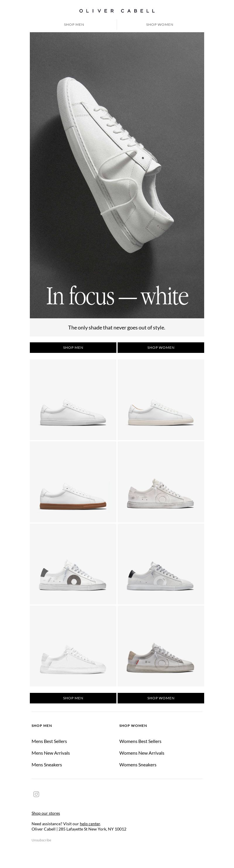
Task: Click the black Shop Men button below the tagline
Action: click(x=73, y=347)
